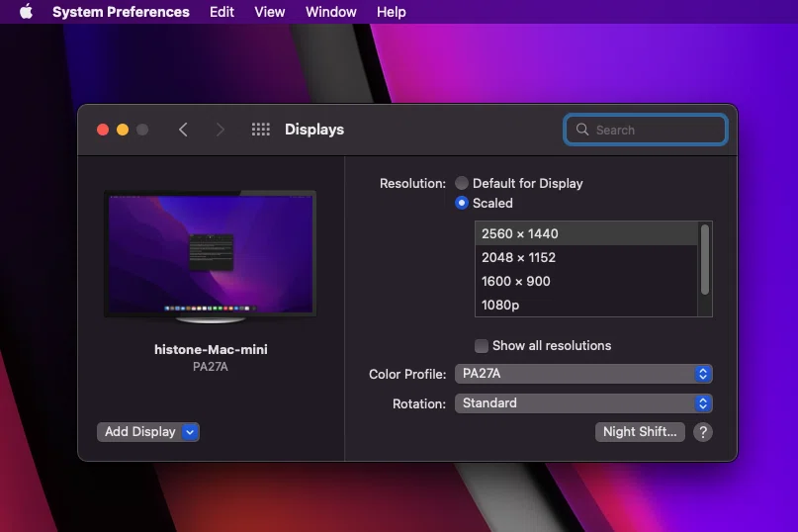Screen dimensions: 798x532
Task: Open the Help menu
Action: point(391,12)
